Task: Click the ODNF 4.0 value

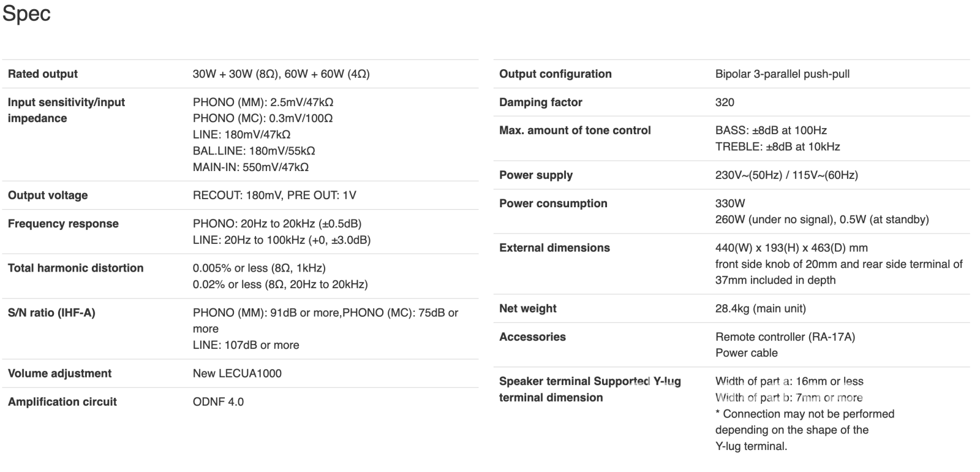Action: [218, 402]
